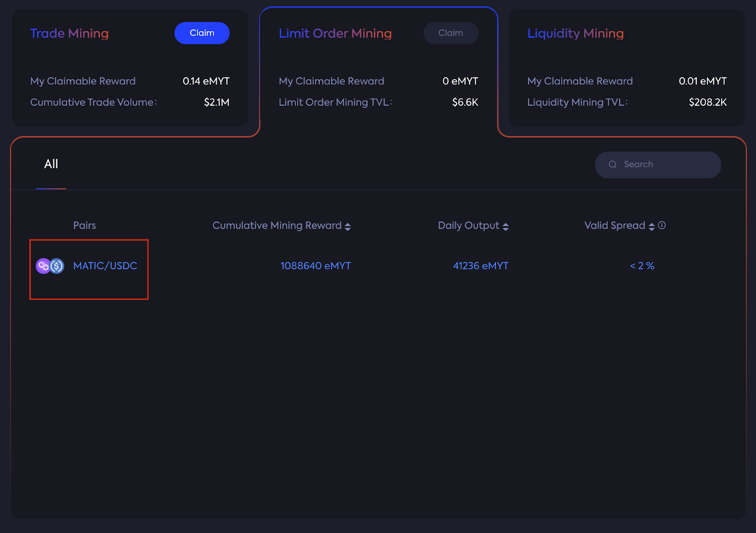Screen dimensions: 756x533
Task: Click the Pairs column header
Action: [x=85, y=225]
